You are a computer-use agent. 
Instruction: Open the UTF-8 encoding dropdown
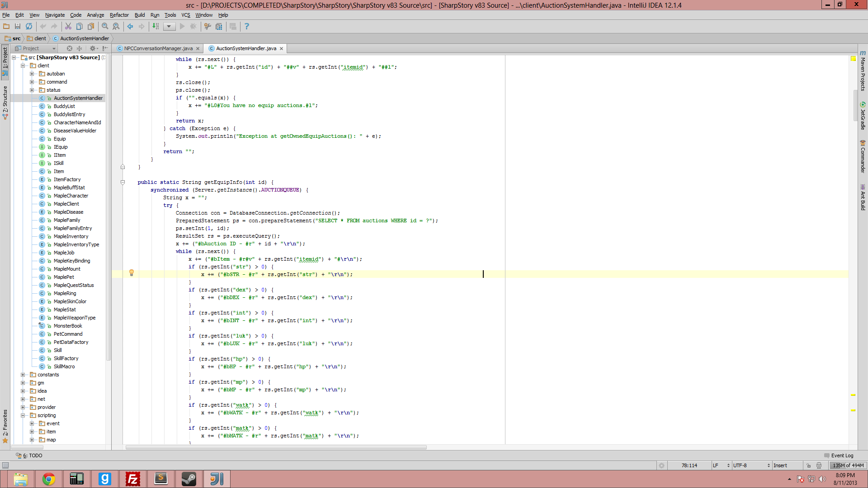click(751, 465)
